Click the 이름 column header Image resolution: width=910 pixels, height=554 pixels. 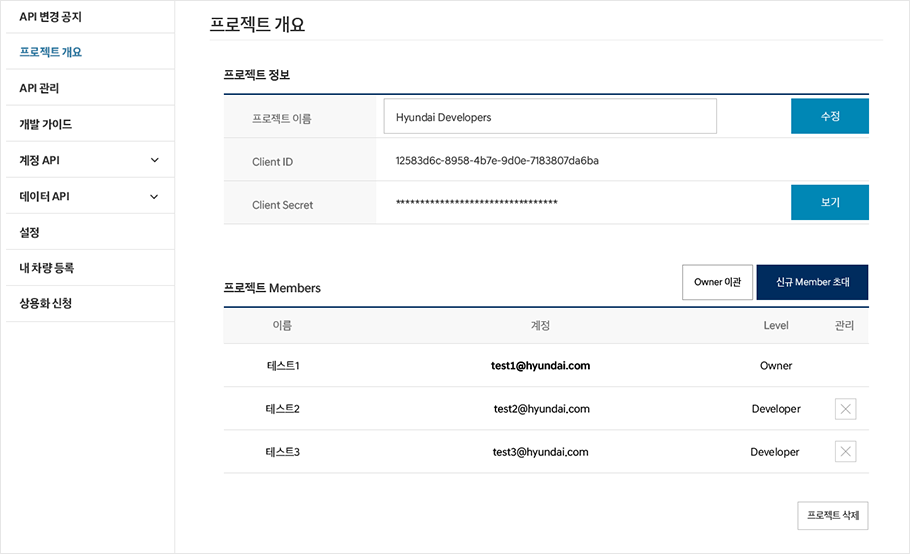282,325
